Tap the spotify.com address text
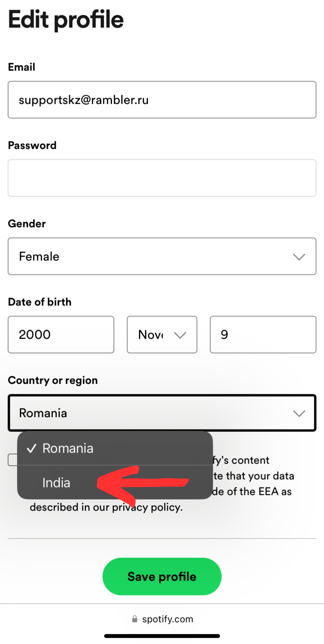This screenshot has width=324, height=644. click(x=167, y=619)
